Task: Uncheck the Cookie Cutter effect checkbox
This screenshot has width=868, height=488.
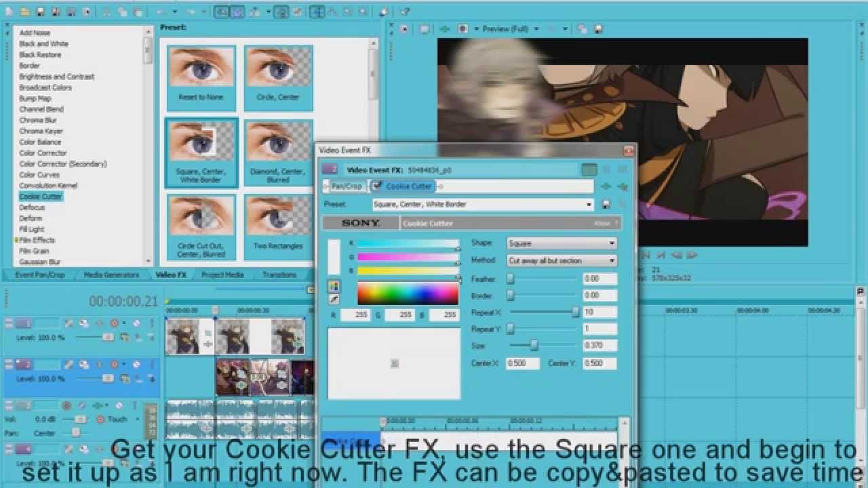Action: 378,186
